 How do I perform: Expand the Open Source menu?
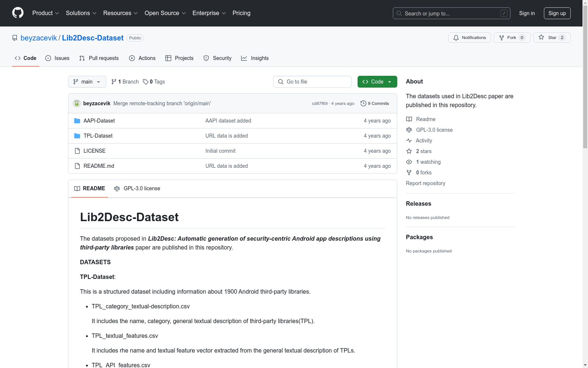[x=165, y=13]
